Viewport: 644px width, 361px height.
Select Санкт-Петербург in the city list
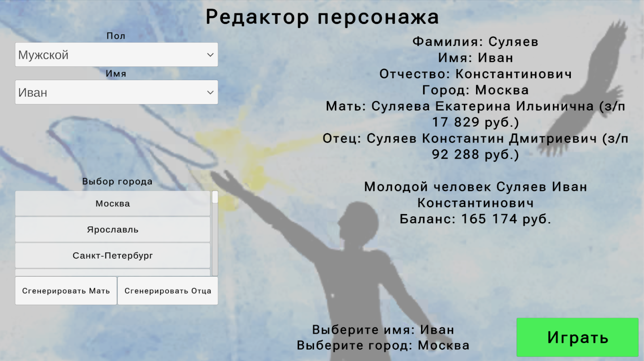pos(113,255)
